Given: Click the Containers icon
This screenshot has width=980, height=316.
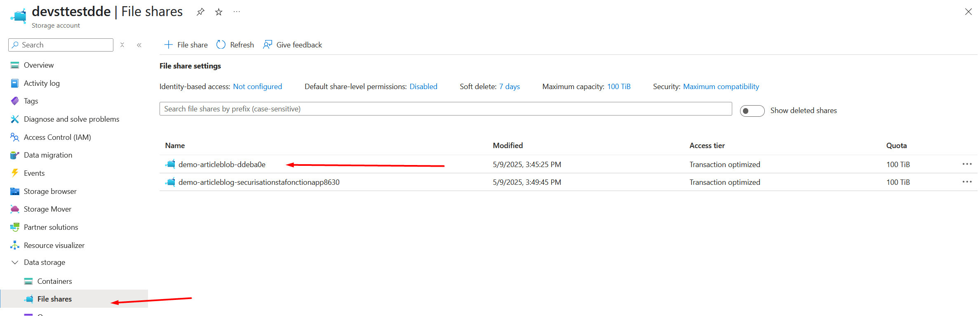Looking at the screenshot, I should click(x=28, y=281).
